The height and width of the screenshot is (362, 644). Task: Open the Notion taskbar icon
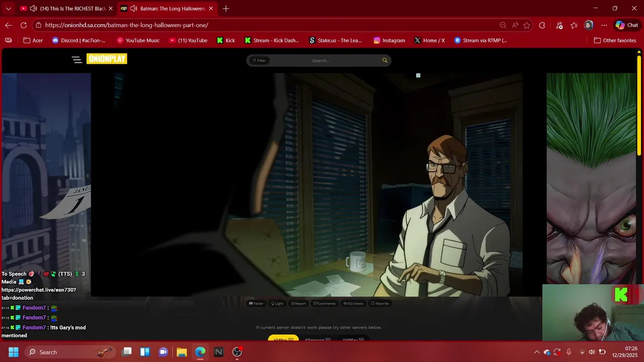218,352
